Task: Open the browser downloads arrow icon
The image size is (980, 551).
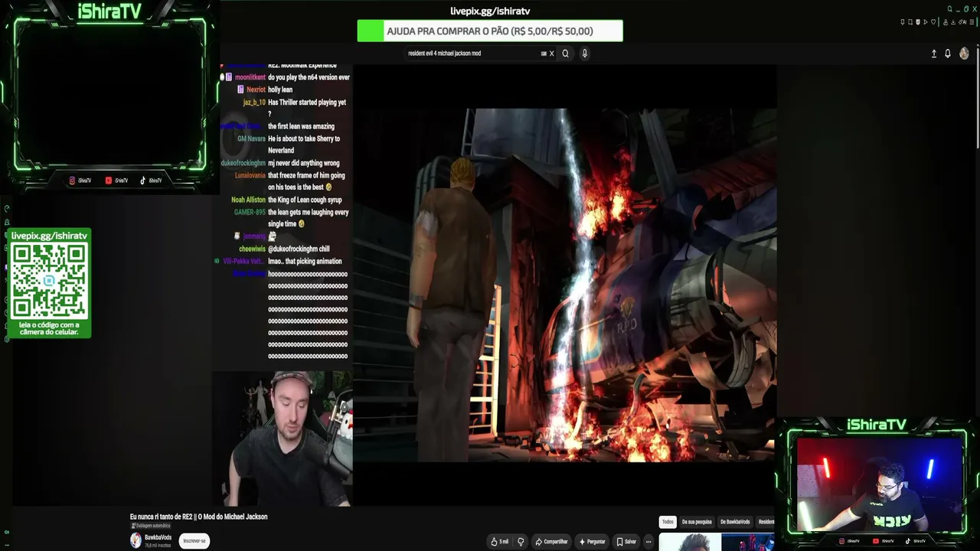Action: [x=953, y=22]
